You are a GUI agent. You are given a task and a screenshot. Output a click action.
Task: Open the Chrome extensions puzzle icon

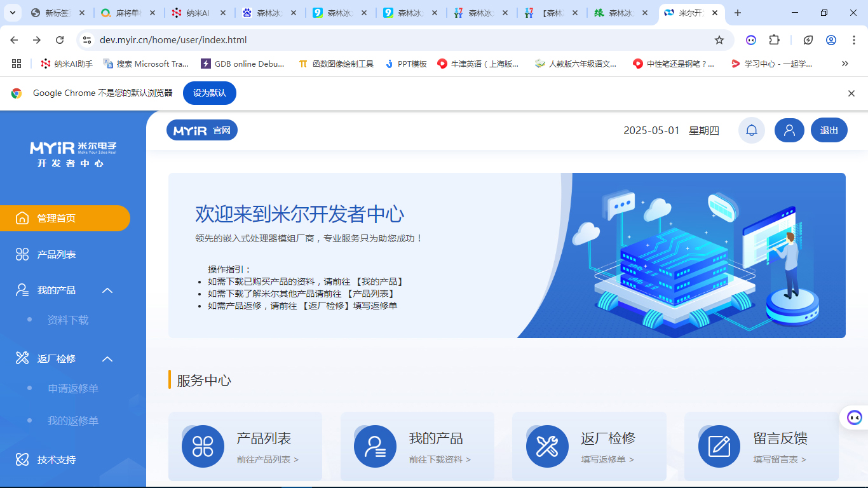tap(774, 40)
